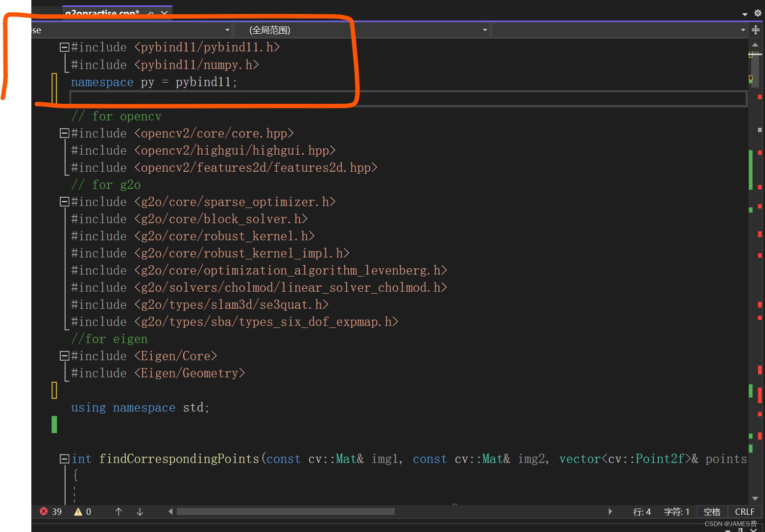765x532 pixels.
Task: Click the types_six_dof_expmap.h include line
Action: (x=235, y=322)
